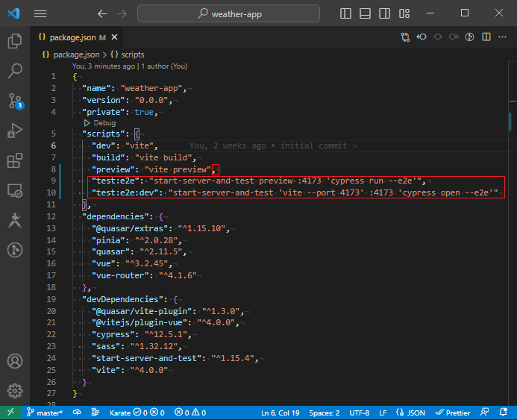Open changes for package.json
Viewport: 517px width, 420px height.
[x=405, y=37]
